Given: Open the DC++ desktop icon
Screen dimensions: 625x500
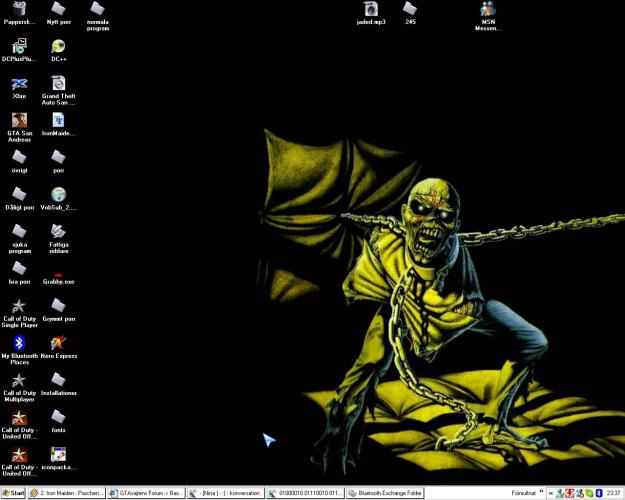Looking at the screenshot, I should [x=58, y=47].
